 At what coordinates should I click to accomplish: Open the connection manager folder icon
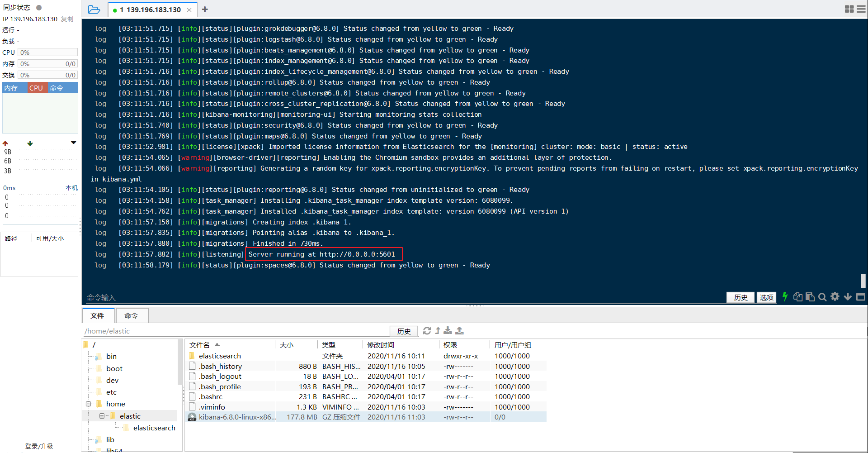[x=94, y=9]
